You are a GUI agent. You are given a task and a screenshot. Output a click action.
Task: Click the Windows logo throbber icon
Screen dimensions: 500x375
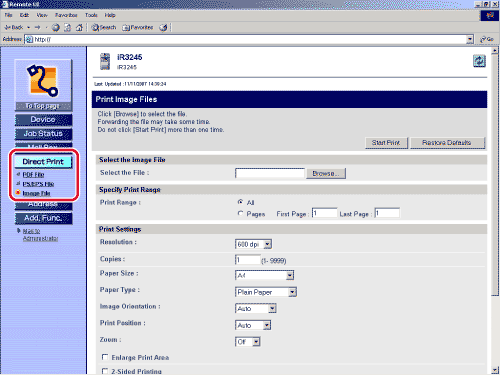pyautogui.click(x=490, y=16)
